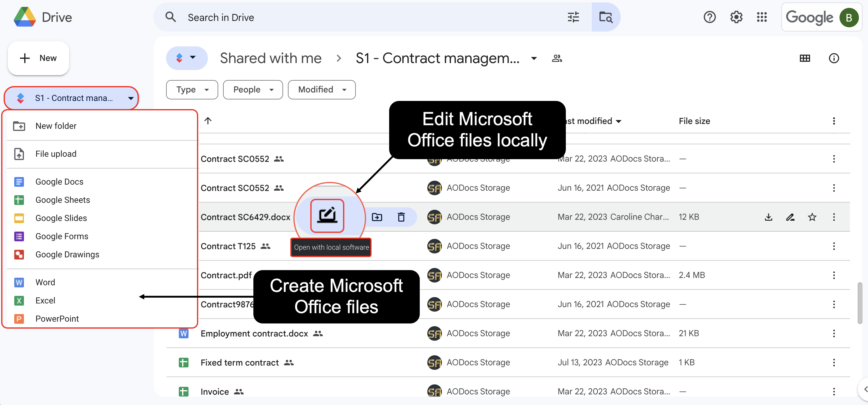Open more actions for Contract T125
This screenshot has height=405, width=868.
pyautogui.click(x=834, y=246)
